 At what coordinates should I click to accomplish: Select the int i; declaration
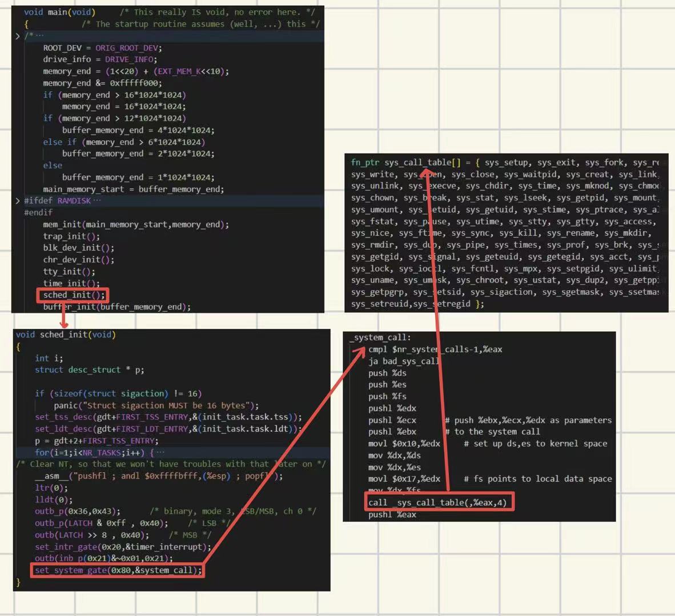tap(49, 358)
